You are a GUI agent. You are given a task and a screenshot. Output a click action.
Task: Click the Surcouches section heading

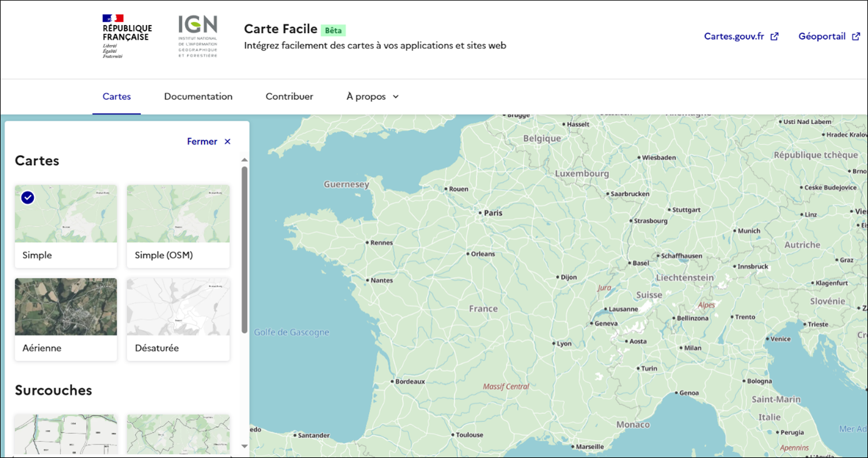coord(53,390)
